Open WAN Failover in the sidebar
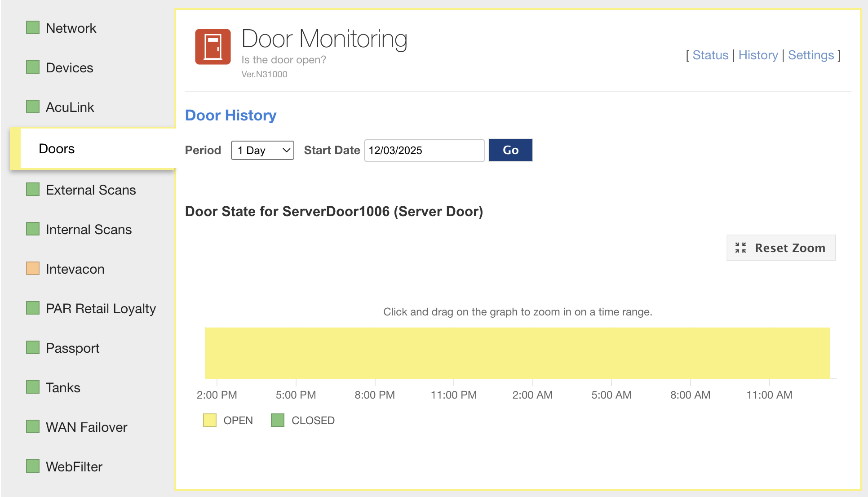The height and width of the screenshot is (497, 868). coord(87,427)
